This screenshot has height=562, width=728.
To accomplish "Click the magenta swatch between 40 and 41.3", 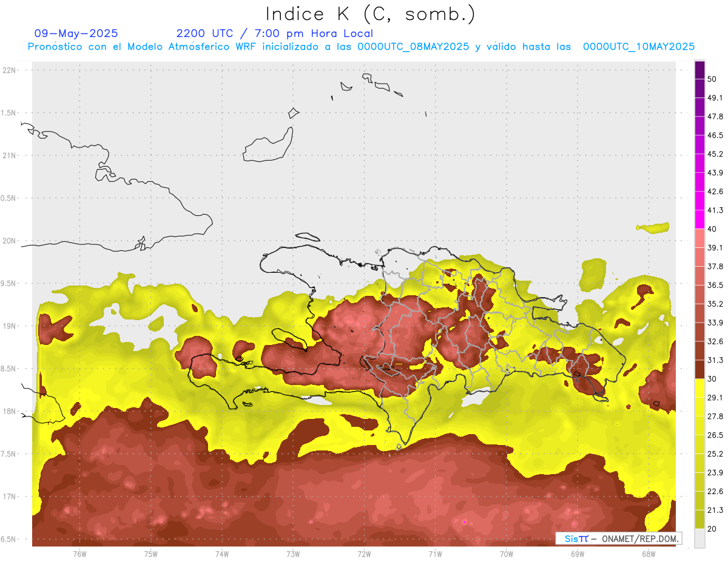I will click(x=699, y=219).
